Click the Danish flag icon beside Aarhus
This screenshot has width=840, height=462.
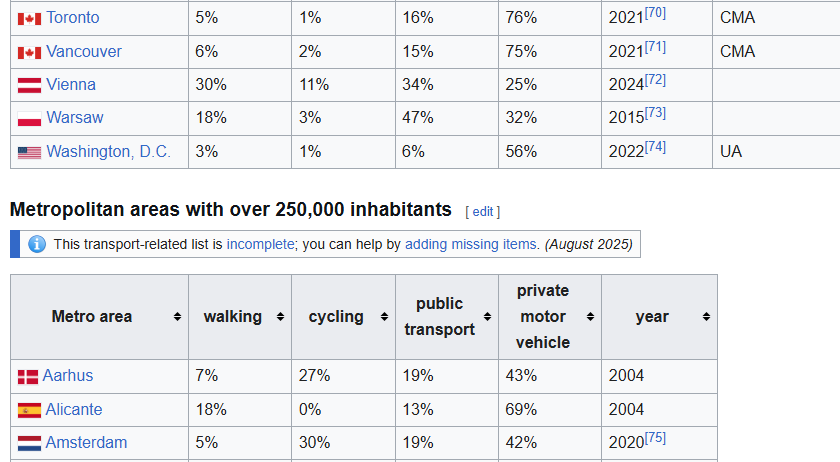click(x=28, y=376)
